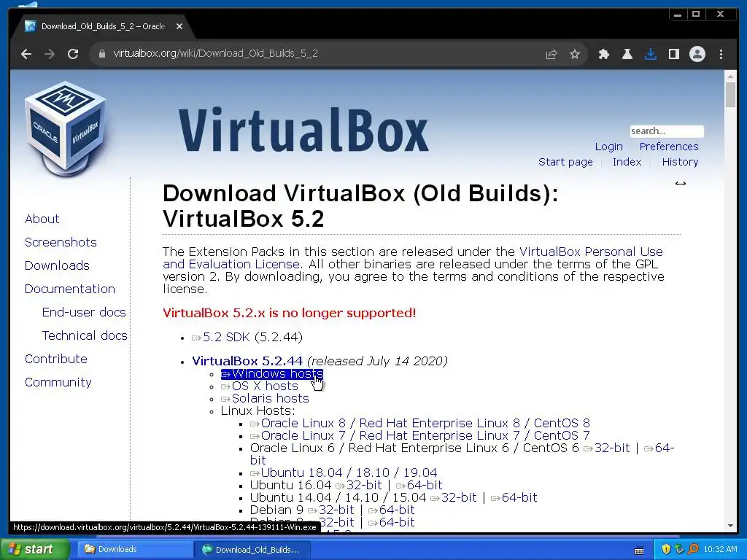Download Debian 9 32-bit package
Viewport: 747px width, 560px height.
pyautogui.click(x=330, y=510)
